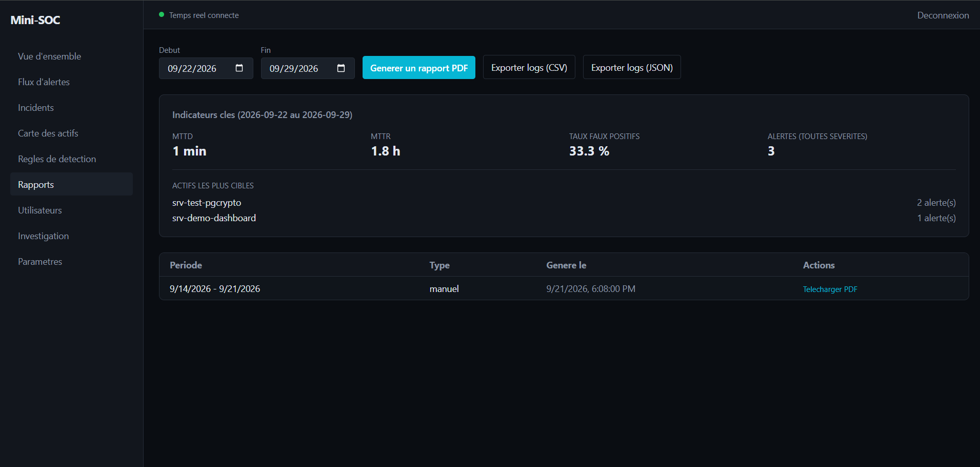Open the Incidents section

(71, 108)
